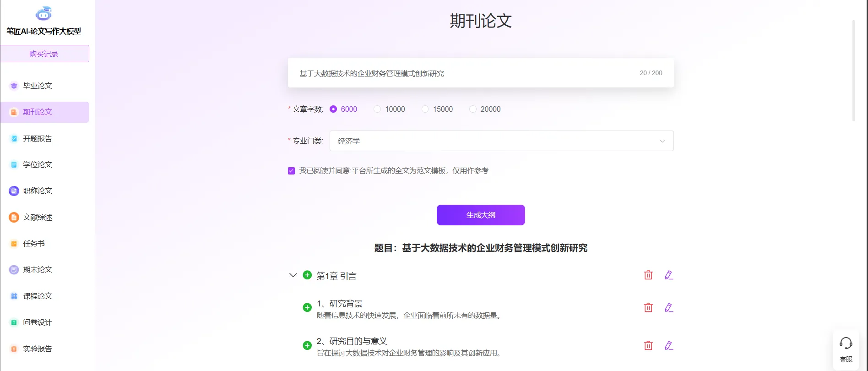Open 开题报告 from the sidebar menu
This screenshot has height=371, width=868.
coord(38,138)
